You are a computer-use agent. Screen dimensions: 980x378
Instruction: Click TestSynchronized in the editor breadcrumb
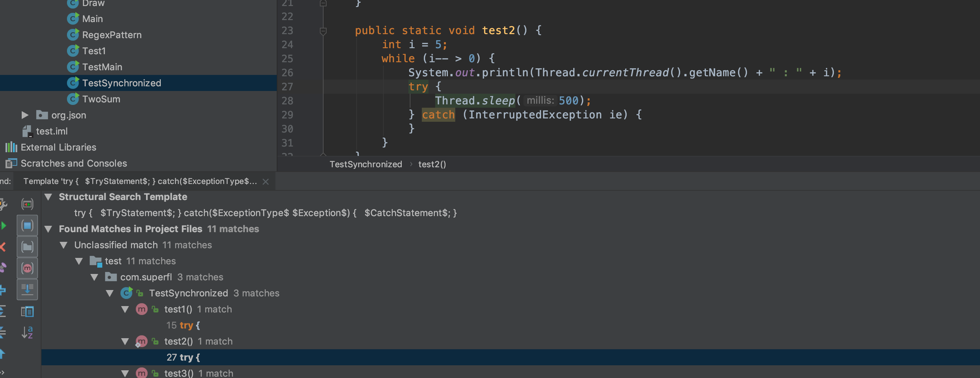[x=365, y=164]
